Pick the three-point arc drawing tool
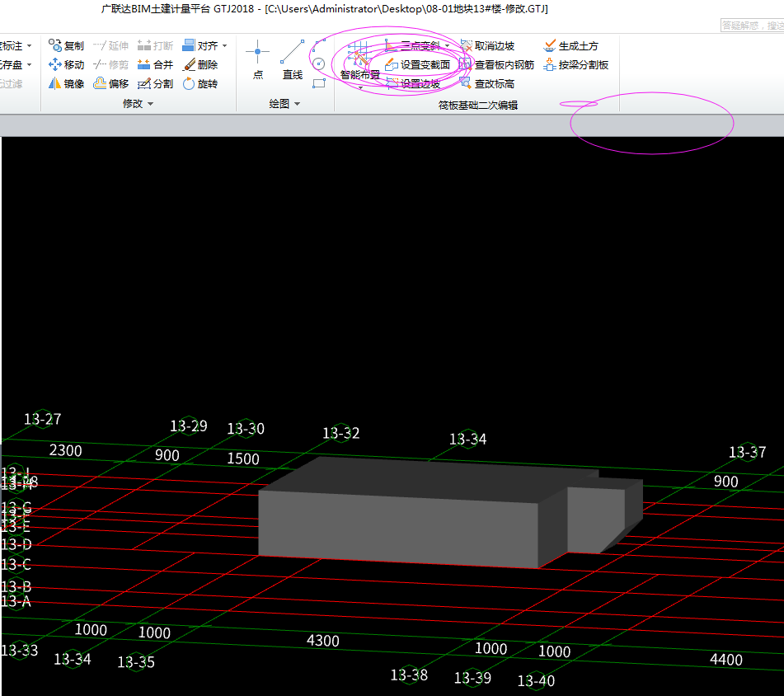This screenshot has height=696, width=784. [x=319, y=45]
